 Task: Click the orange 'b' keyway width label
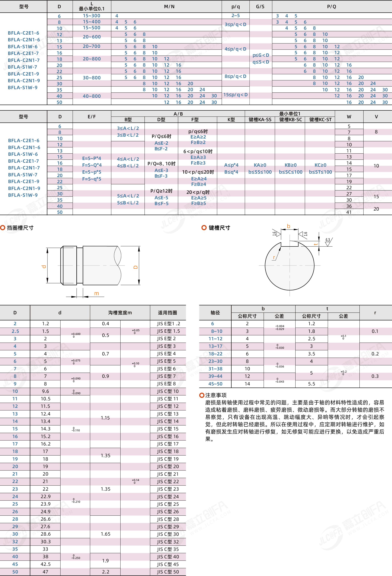288,226
